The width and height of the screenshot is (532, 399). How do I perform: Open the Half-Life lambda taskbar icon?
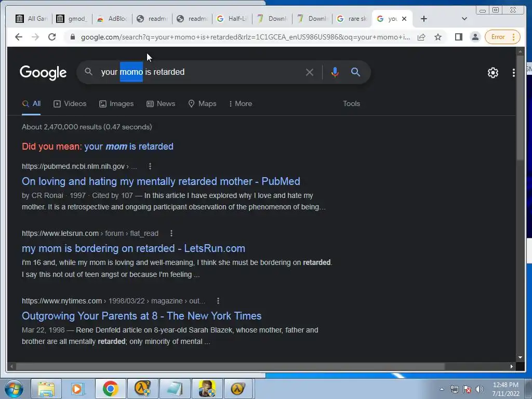coord(238,389)
